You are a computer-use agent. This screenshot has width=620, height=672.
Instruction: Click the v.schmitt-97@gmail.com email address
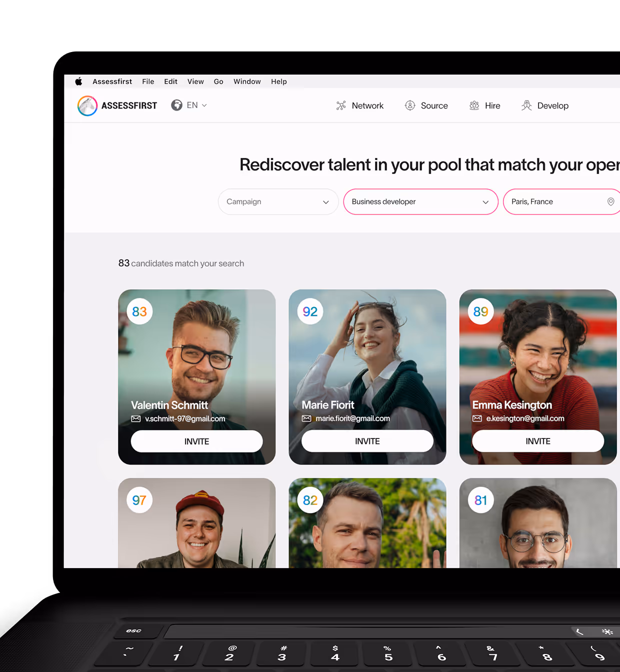(x=185, y=419)
